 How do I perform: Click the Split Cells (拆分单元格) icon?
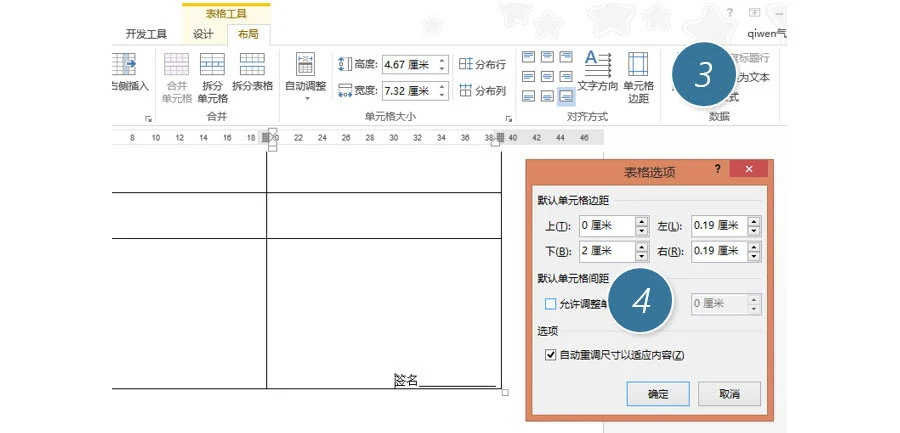[x=212, y=65]
